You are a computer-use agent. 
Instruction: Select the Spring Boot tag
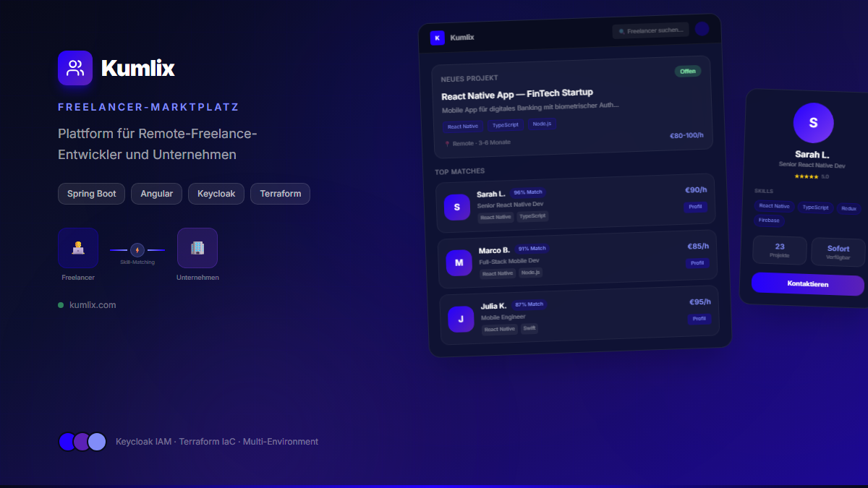pyautogui.click(x=92, y=194)
